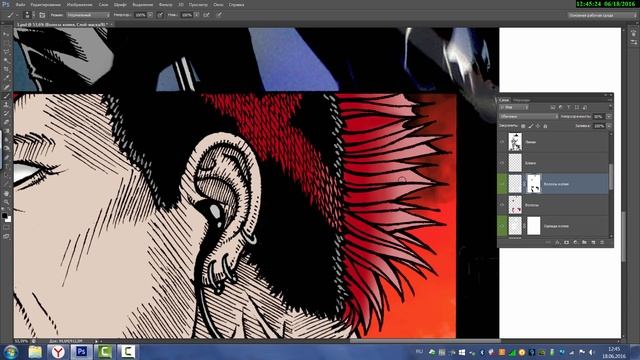This screenshot has width=640, height=360.
Task: Toggle lock image pixels (brush icon)
Action: (x=531, y=126)
